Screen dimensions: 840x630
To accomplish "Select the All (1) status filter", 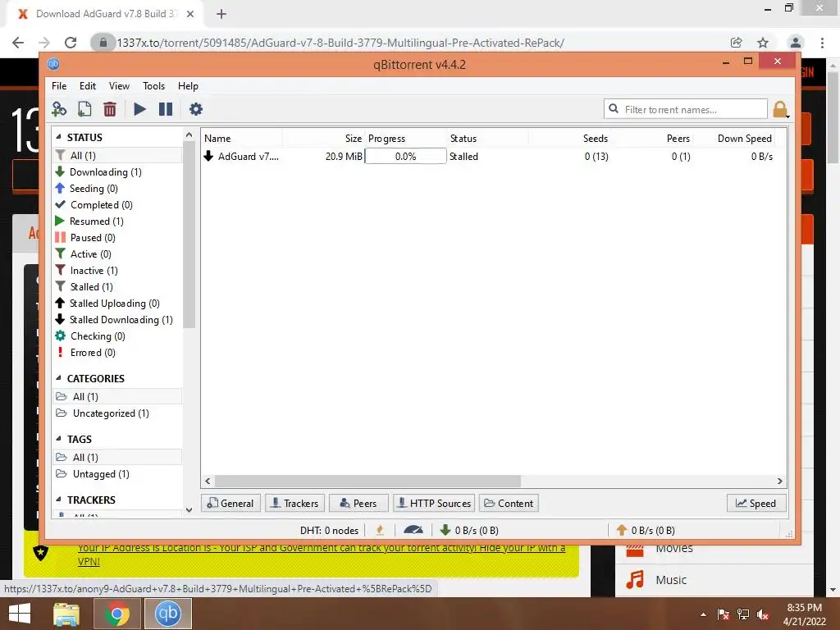I will point(117,155).
